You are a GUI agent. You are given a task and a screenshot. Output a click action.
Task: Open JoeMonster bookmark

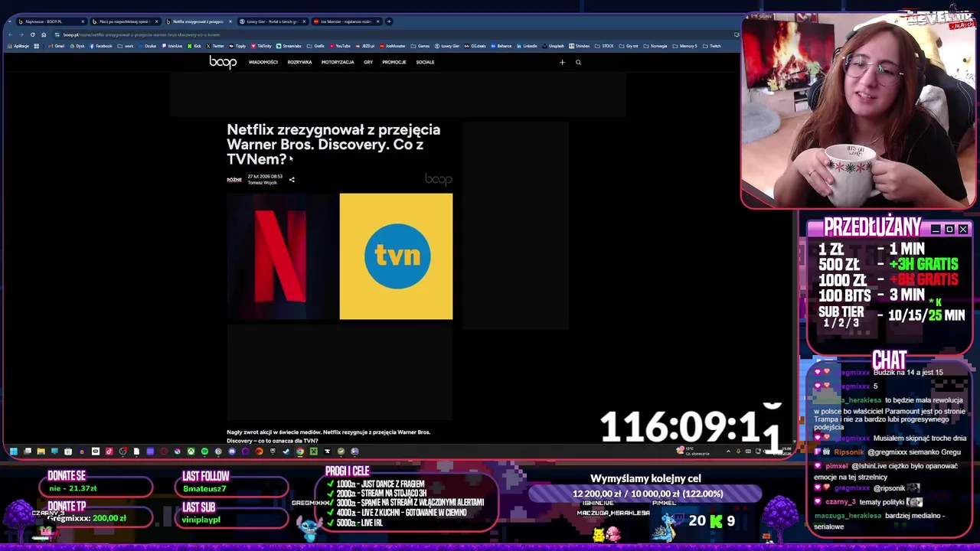[393, 46]
